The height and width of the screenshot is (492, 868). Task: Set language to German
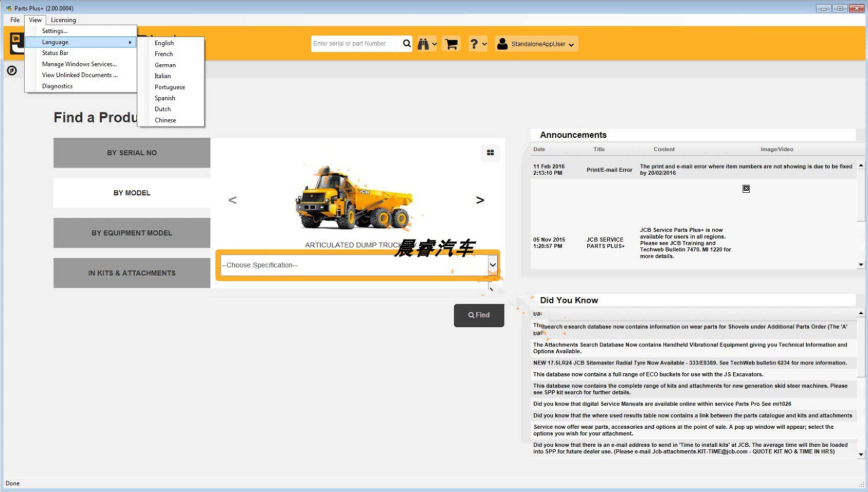pyautogui.click(x=171, y=65)
